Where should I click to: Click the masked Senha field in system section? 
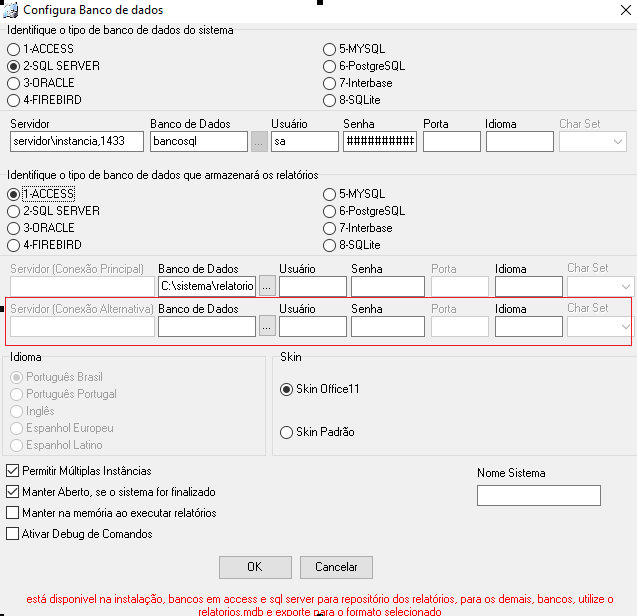[380, 141]
